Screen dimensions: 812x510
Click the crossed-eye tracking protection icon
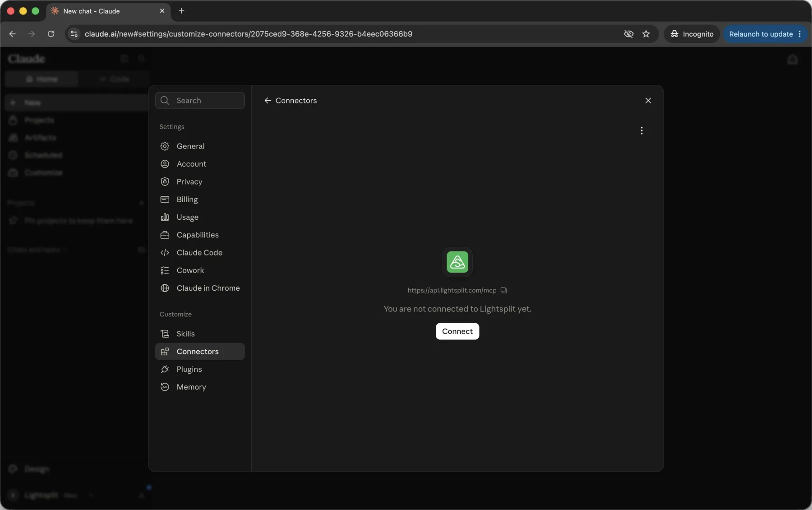click(628, 34)
